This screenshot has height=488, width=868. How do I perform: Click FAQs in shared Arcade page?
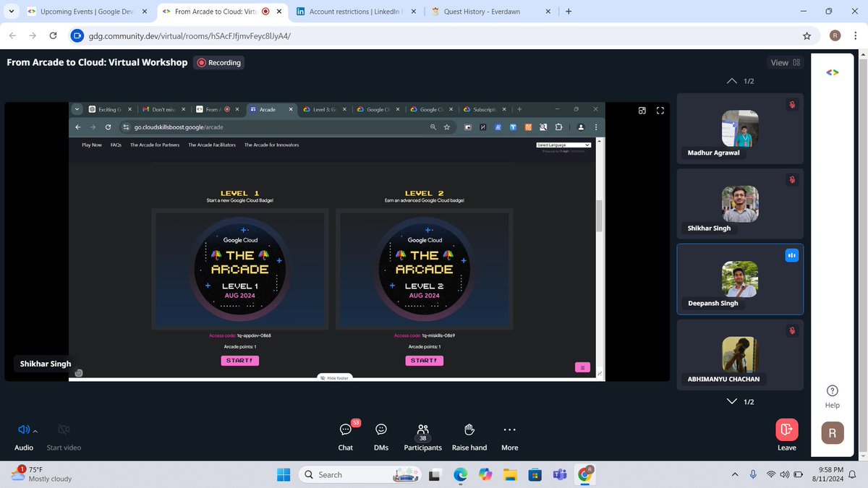click(x=116, y=145)
